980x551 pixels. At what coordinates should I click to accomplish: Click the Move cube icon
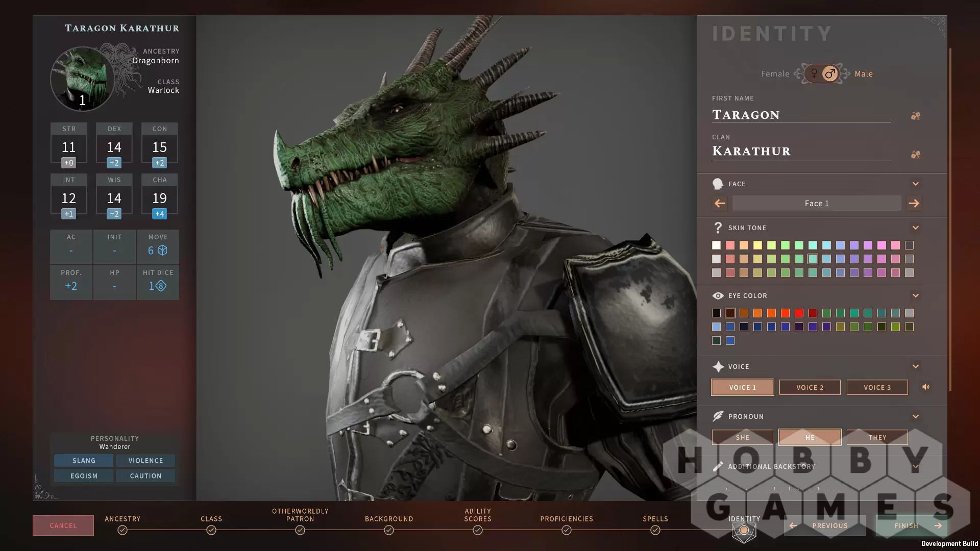162,251
